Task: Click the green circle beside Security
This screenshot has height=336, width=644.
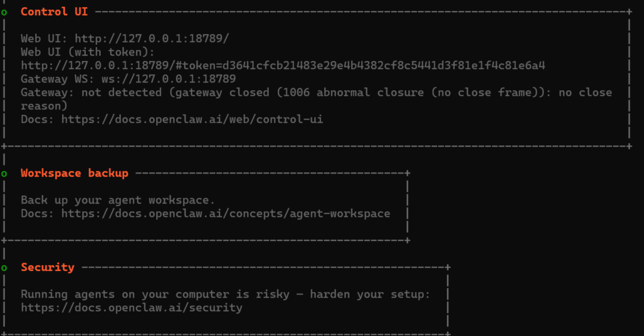Action: (4, 268)
